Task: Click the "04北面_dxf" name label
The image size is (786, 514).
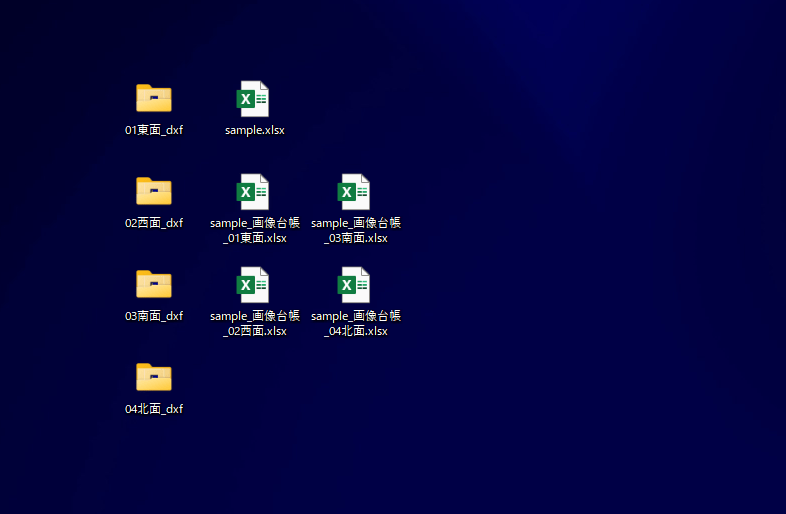Action: click(x=154, y=409)
